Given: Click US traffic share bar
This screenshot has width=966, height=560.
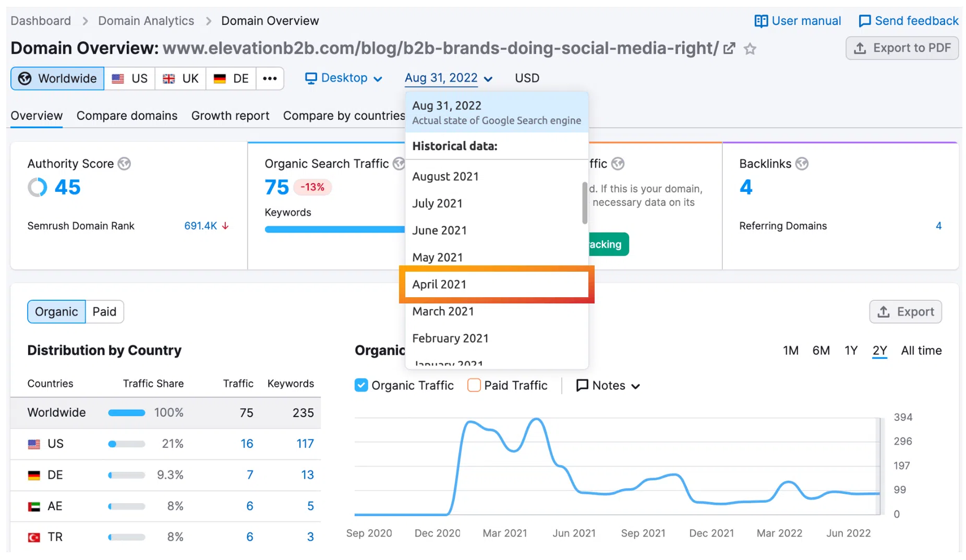Looking at the screenshot, I should (x=127, y=444).
